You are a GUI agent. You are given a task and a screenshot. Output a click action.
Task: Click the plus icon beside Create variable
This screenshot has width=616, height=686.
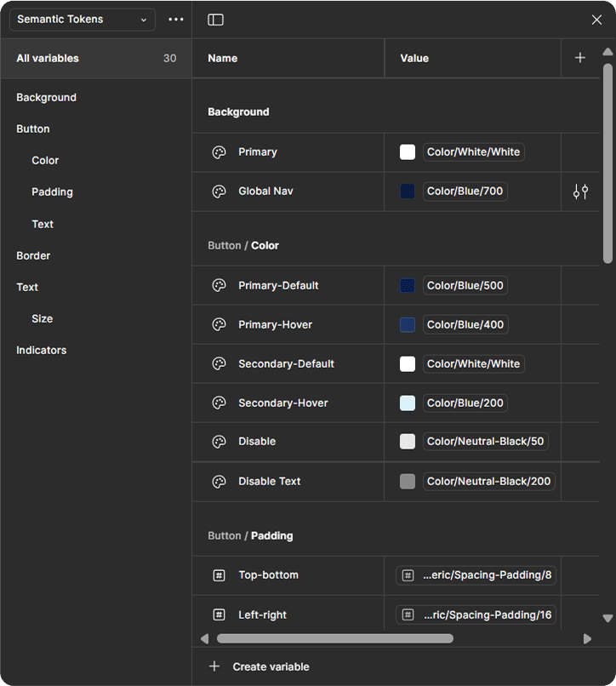pyautogui.click(x=214, y=666)
